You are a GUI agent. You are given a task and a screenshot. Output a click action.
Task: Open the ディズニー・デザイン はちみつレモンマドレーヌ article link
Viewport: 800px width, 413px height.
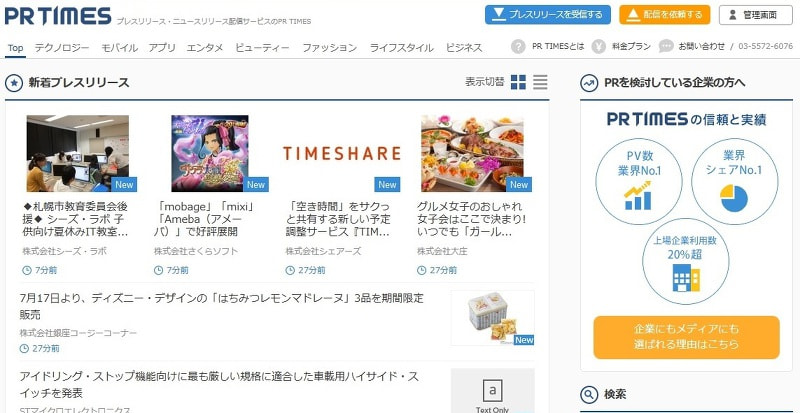[221, 305]
